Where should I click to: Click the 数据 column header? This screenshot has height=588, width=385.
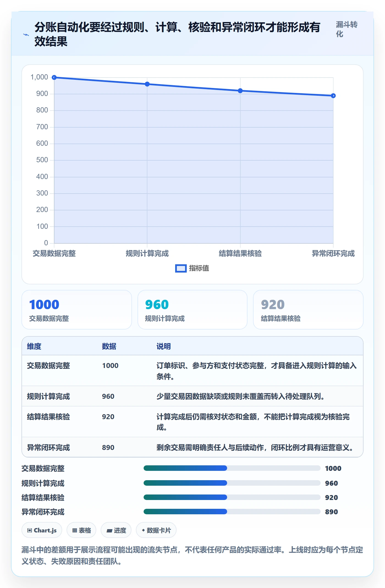coord(109,347)
